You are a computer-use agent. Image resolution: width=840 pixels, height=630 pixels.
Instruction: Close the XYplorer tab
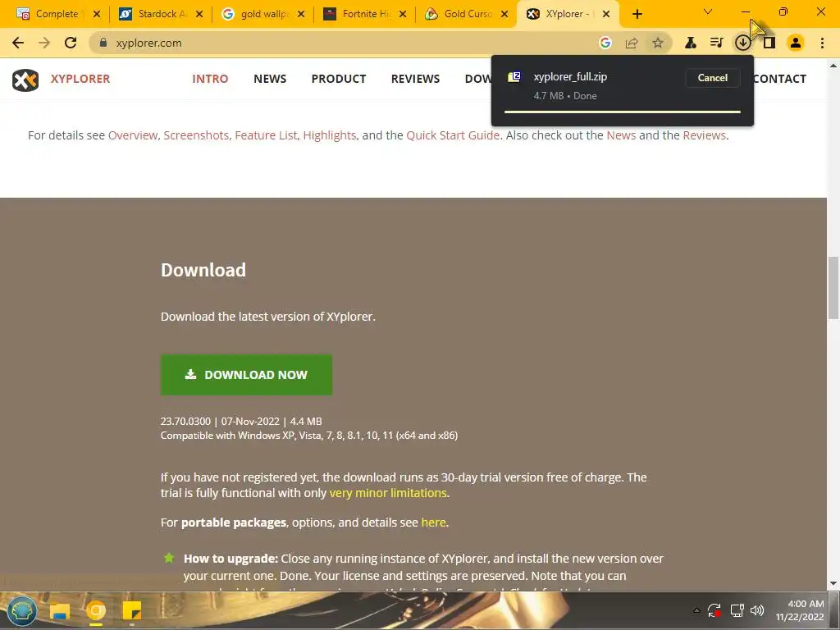pos(606,14)
